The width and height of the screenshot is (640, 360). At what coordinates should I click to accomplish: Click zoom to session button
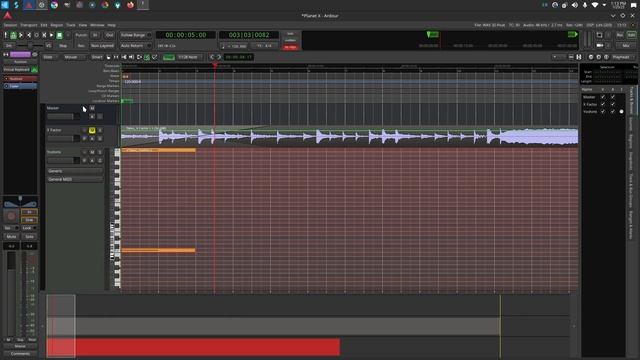coord(607,57)
